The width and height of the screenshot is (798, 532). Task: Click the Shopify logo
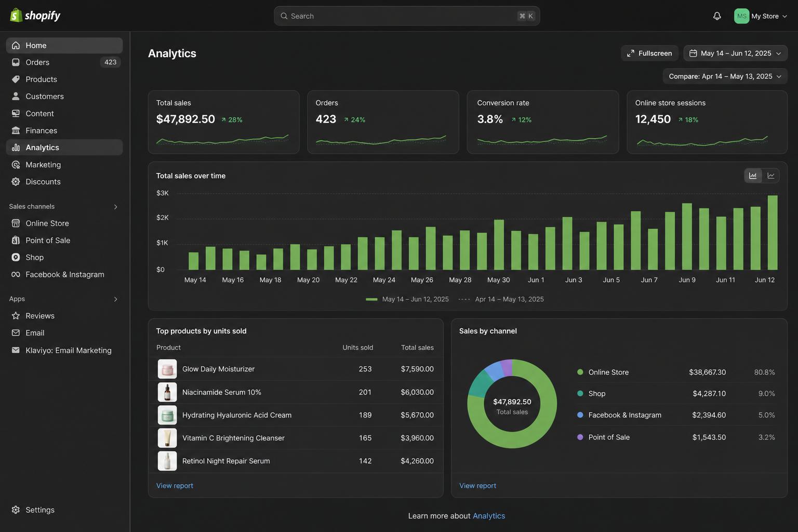[x=35, y=16]
